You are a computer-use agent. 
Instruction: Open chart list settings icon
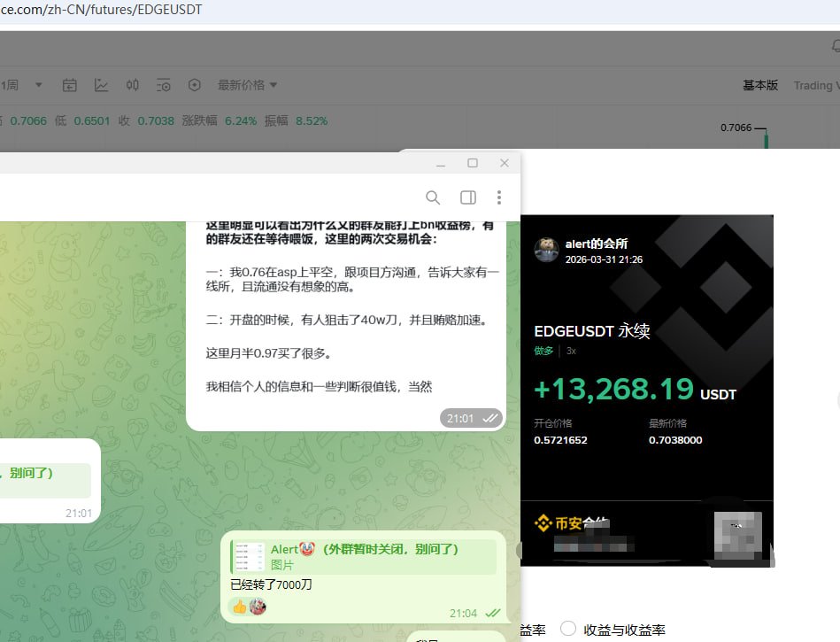[x=164, y=85]
